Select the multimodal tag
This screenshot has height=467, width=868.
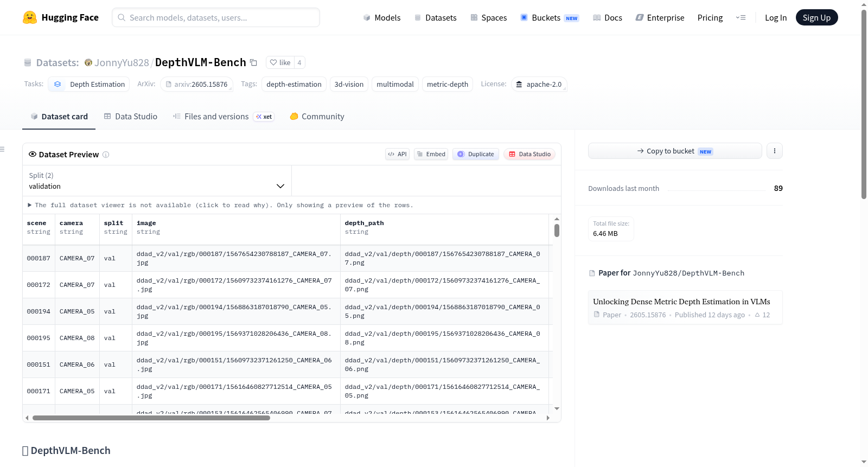coord(395,84)
